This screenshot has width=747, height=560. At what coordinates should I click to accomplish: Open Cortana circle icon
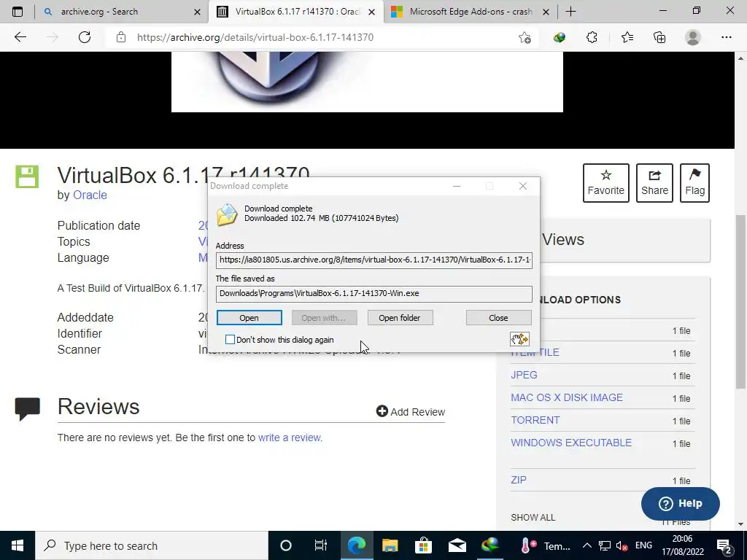point(285,545)
